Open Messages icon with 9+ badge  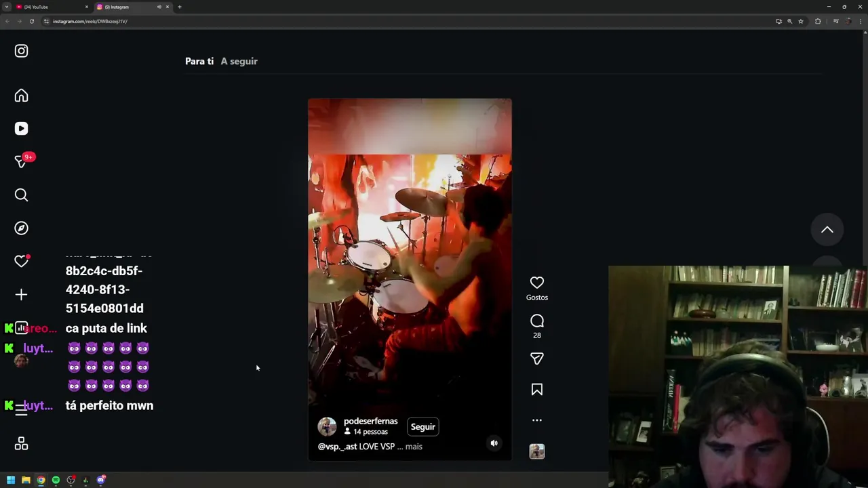coord(21,161)
